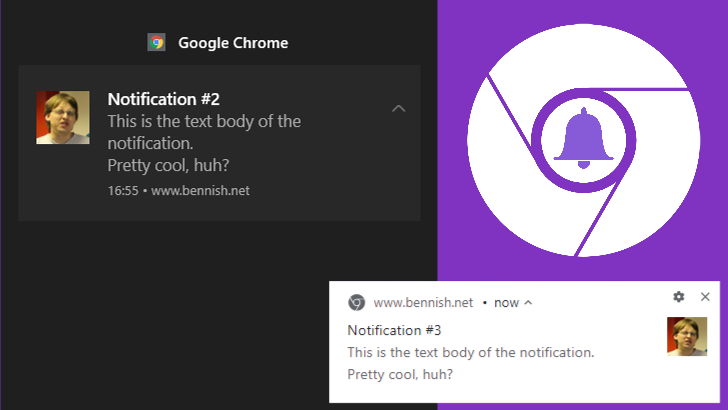The height and width of the screenshot is (410, 728).
Task: Click the 'now' timestamp in the toast
Action: pos(506,302)
